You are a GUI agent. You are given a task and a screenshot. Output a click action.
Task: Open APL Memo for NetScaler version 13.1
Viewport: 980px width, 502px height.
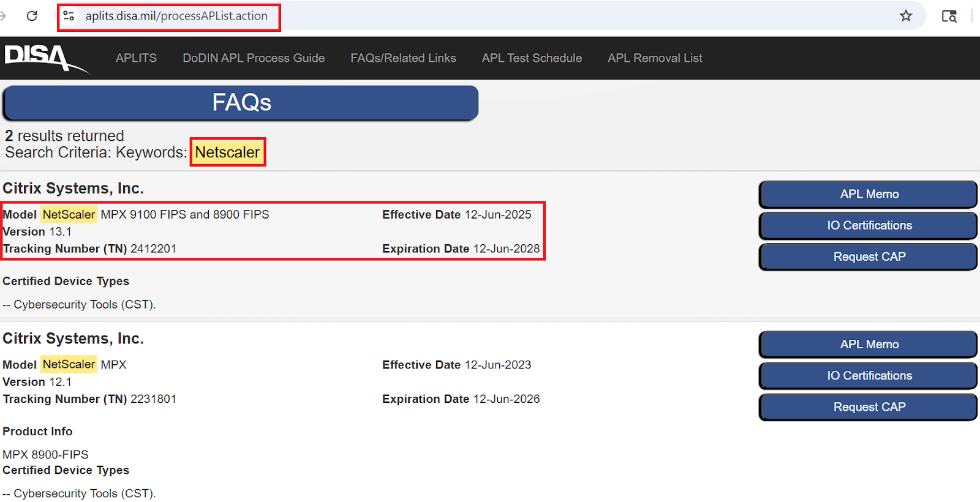coord(869,194)
